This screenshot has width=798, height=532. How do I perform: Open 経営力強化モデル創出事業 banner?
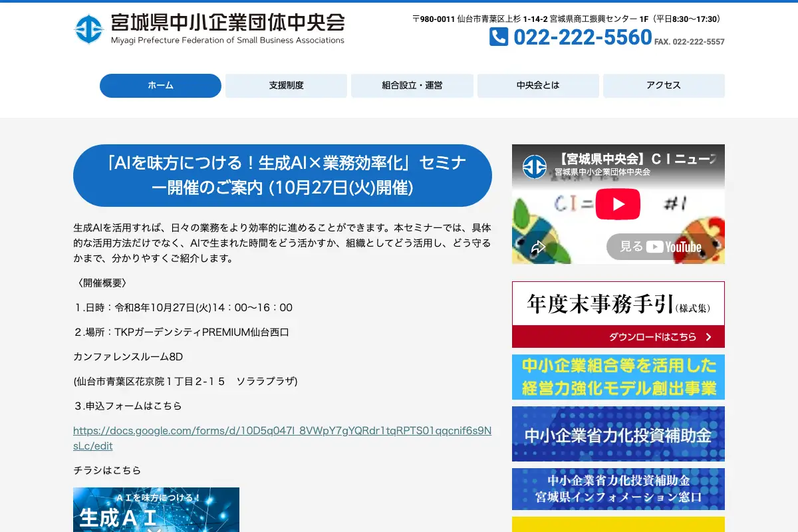618,377
